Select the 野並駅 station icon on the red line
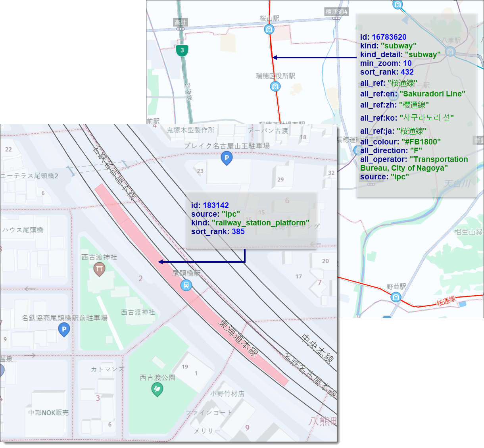Viewport: 484px width, 448px height. [395, 297]
